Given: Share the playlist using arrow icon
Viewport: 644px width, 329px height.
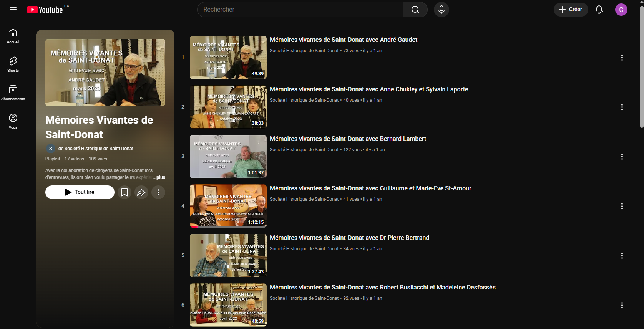Looking at the screenshot, I should pyautogui.click(x=141, y=192).
